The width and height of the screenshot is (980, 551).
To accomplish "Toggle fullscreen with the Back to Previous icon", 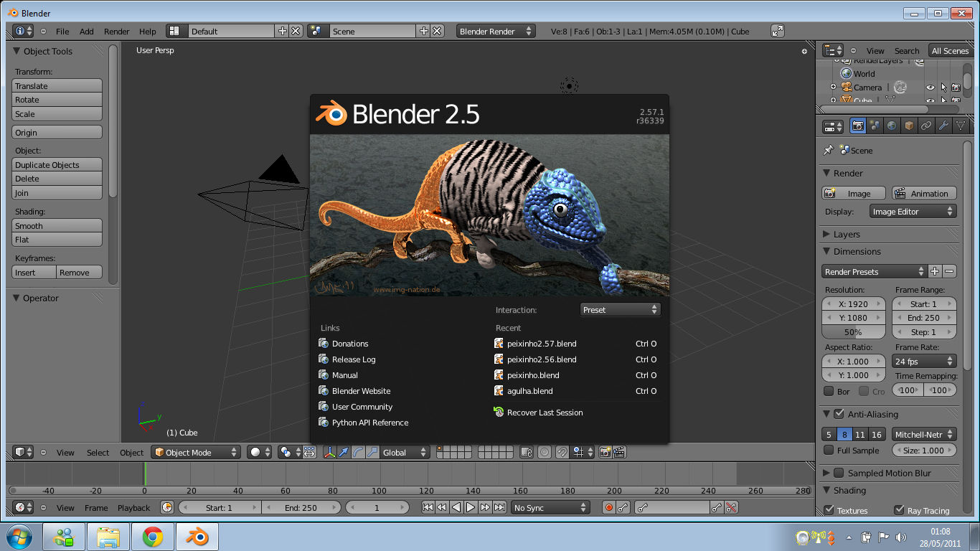I will [x=778, y=32].
